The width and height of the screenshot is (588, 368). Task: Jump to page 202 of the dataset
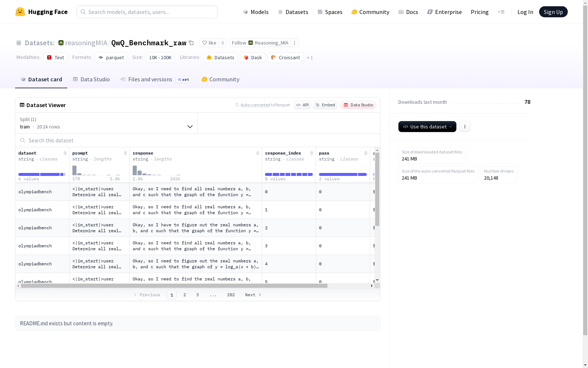coord(231,295)
